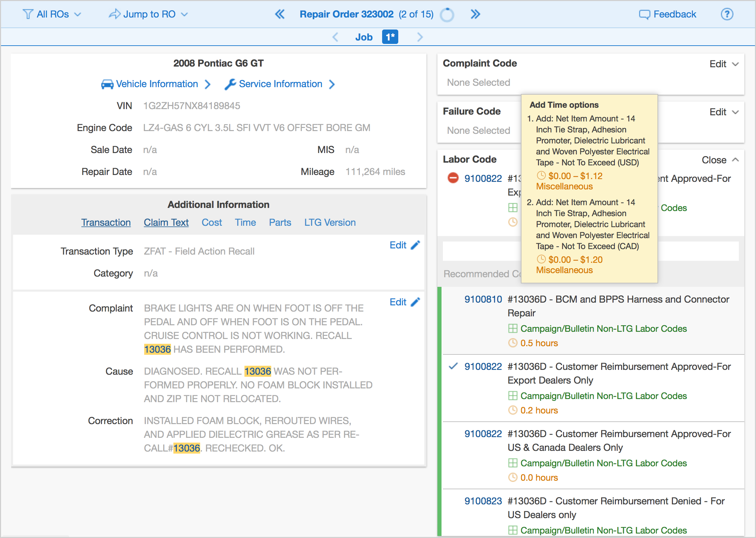Viewport: 756px width, 538px height.
Task: Click the loading progress spinner
Action: [x=447, y=15]
